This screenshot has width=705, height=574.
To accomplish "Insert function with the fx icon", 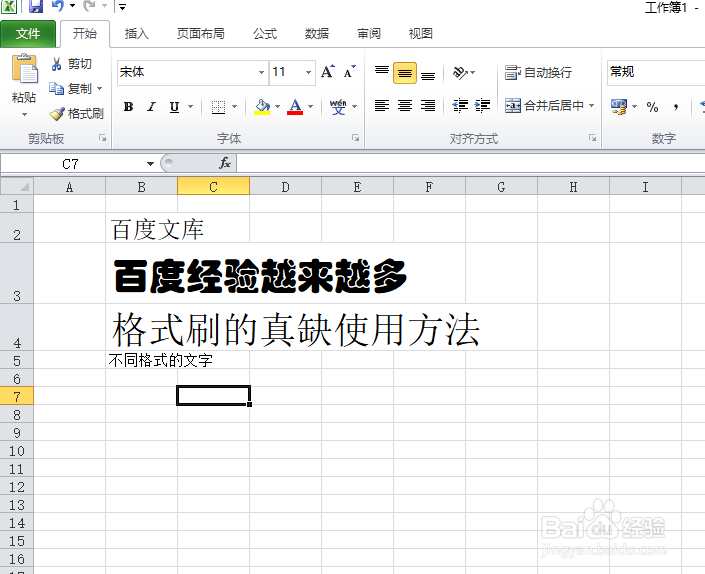I will (225, 163).
